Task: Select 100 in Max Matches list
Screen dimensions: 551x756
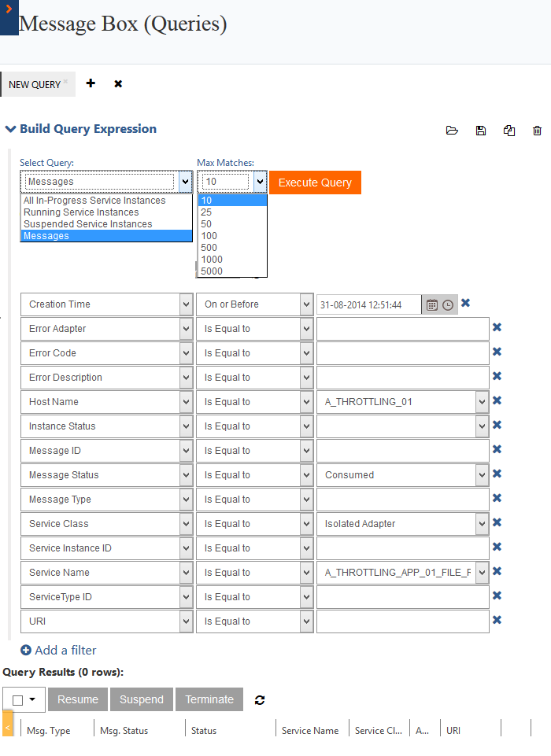Action: pyautogui.click(x=209, y=236)
